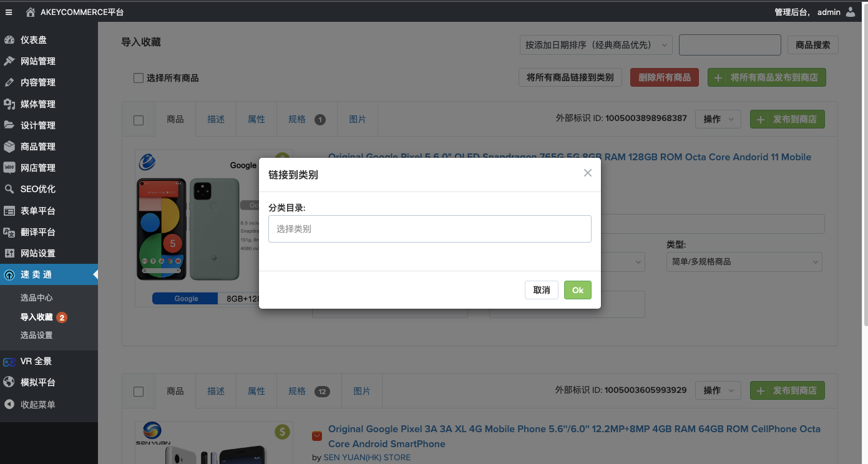868x464 pixels.
Task: Open SEN YUAN(HK) STORE link
Action: pyautogui.click(x=367, y=458)
